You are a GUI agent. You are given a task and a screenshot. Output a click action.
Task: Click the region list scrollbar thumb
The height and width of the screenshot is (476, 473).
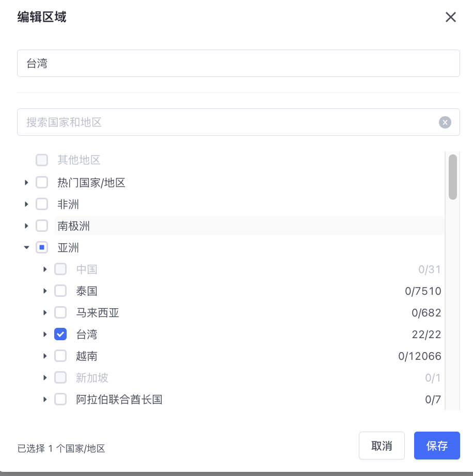coord(453,177)
